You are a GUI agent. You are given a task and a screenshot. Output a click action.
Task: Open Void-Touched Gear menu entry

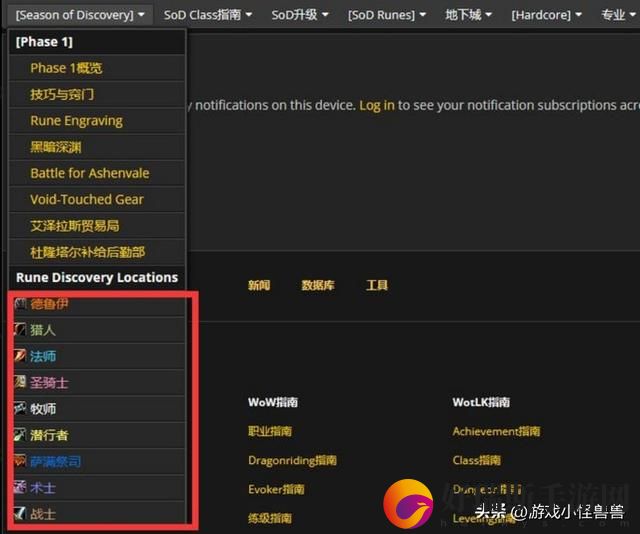[97, 199]
